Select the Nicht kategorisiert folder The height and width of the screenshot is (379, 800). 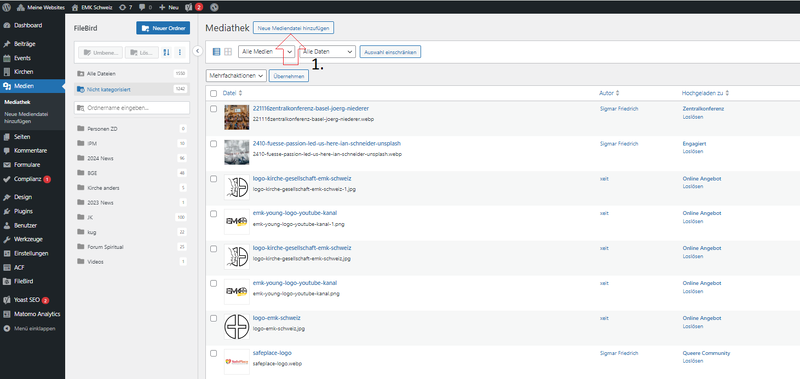pos(132,89)
